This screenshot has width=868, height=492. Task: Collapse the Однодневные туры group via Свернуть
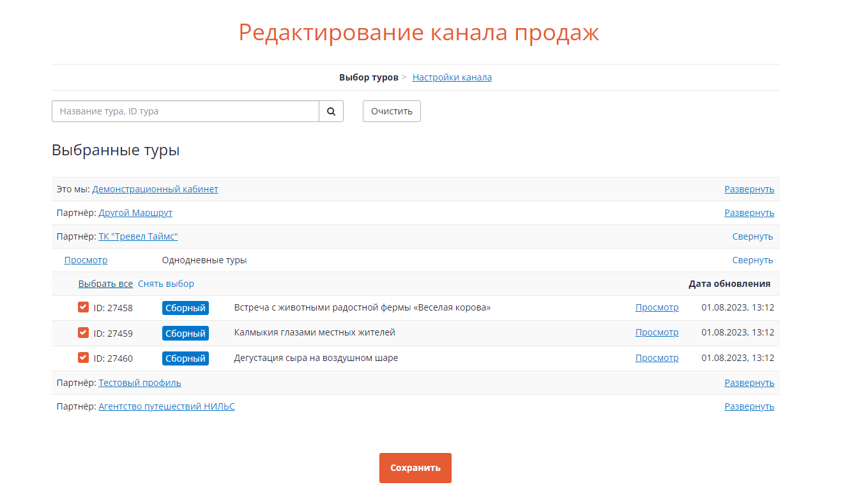752,260
